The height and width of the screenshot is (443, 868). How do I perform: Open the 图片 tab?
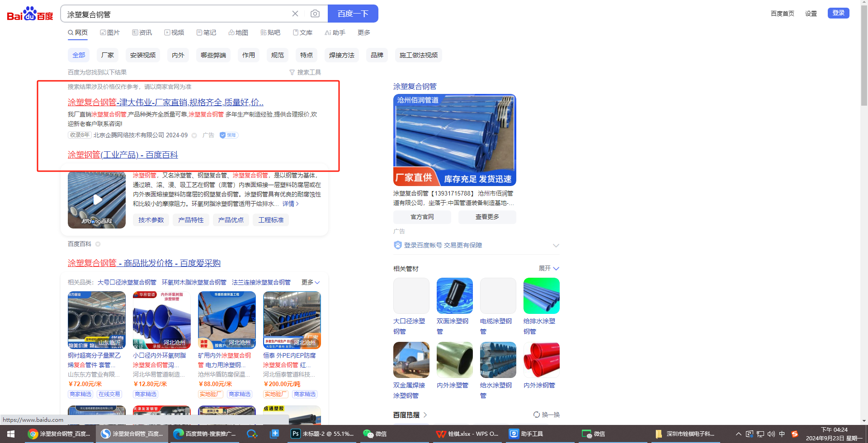pyautogui.click(x=110, y=33)
